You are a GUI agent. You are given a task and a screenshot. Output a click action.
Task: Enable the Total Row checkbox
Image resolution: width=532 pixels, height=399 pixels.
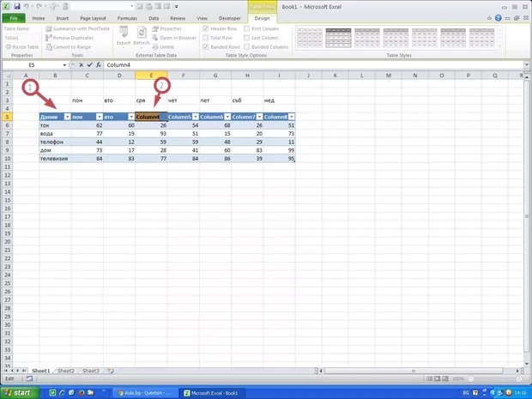[206, 38]
